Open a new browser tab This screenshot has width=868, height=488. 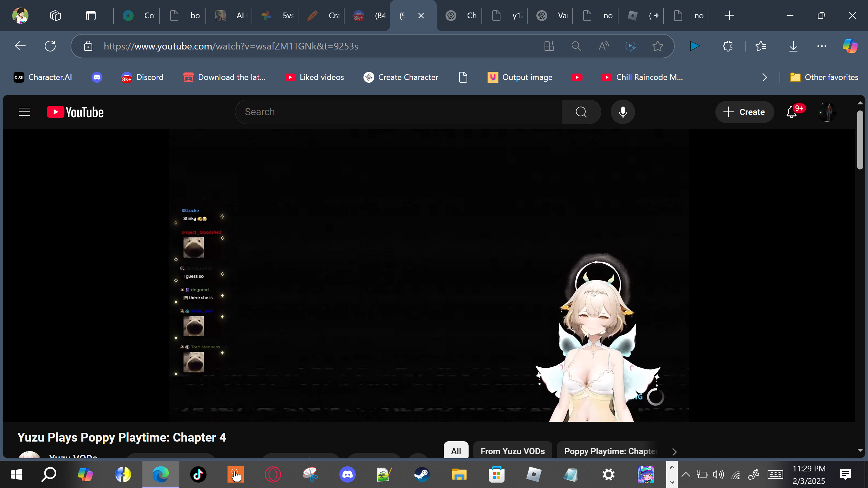pos(729,16)
